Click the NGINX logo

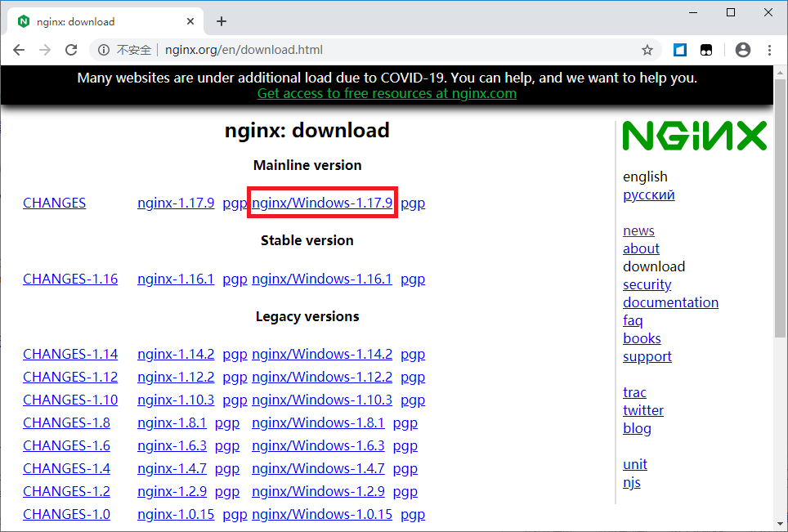(x=695, y=136)
